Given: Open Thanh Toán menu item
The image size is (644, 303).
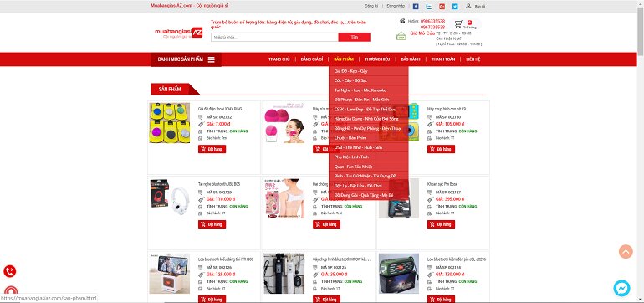Looking at the screenshot, I should tap(442, 59).
